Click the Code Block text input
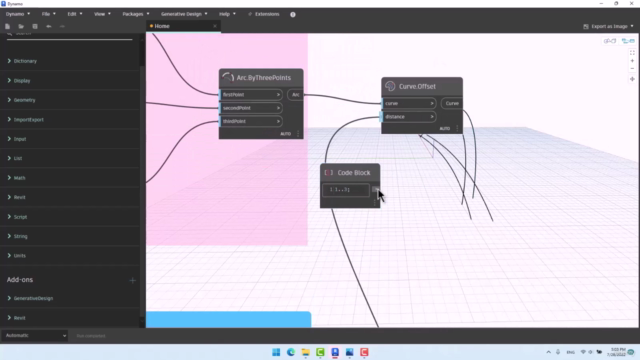This screenshot has height=360, width=640. tap(346, 190)
